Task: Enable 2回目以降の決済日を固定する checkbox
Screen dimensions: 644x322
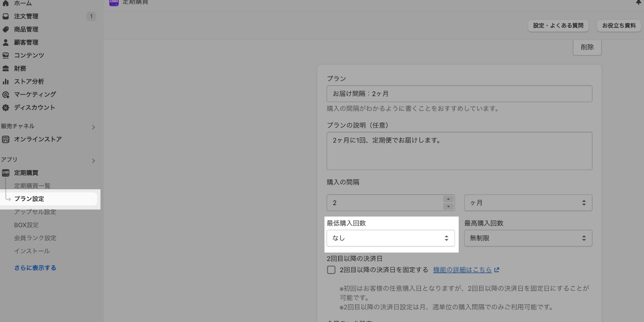Action: tap(331, 270)
